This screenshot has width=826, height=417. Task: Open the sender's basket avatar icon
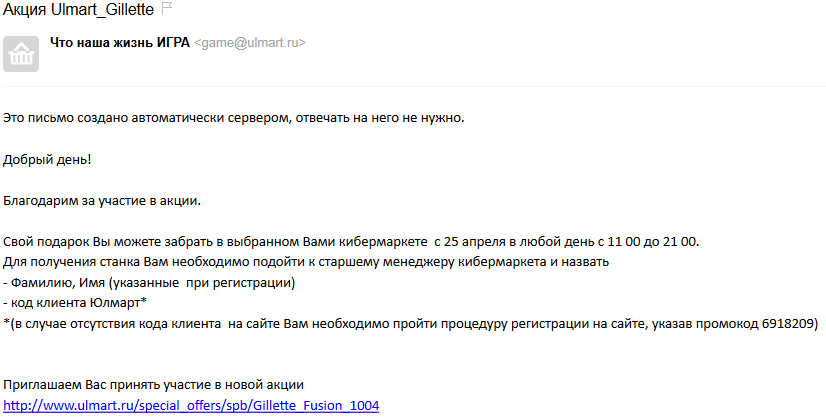(21, 54)
